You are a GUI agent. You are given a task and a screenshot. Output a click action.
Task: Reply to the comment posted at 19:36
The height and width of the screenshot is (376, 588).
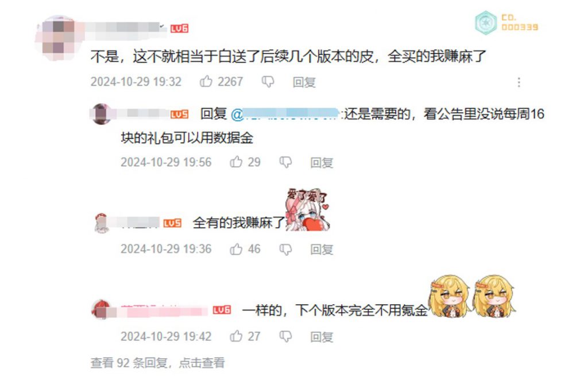pyautogui.click(x=322, y=250)
